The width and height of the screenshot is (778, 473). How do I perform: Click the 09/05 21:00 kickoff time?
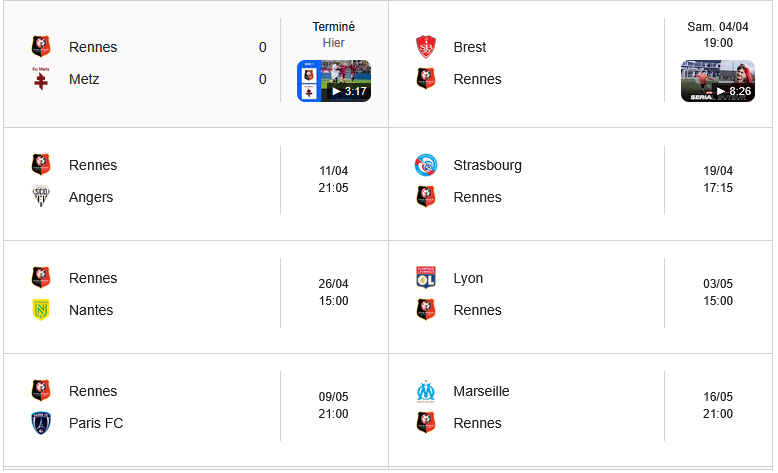[x=334, y=405]
